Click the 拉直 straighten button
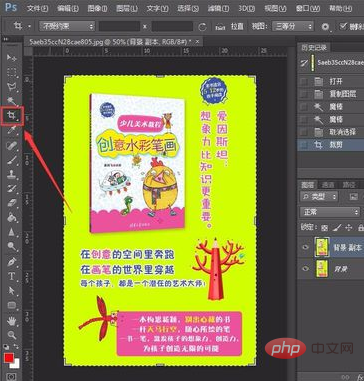This screenshot has height=381, width=364. 237,27
